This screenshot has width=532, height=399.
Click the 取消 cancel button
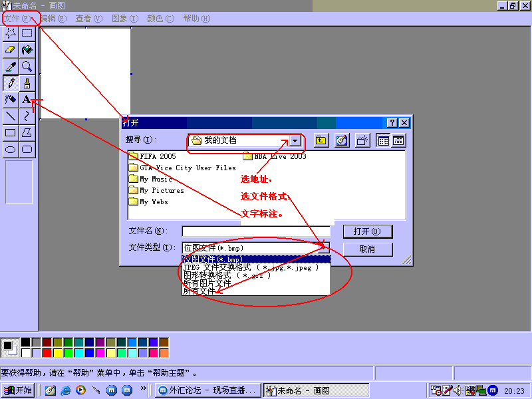[x=366, y=249]
